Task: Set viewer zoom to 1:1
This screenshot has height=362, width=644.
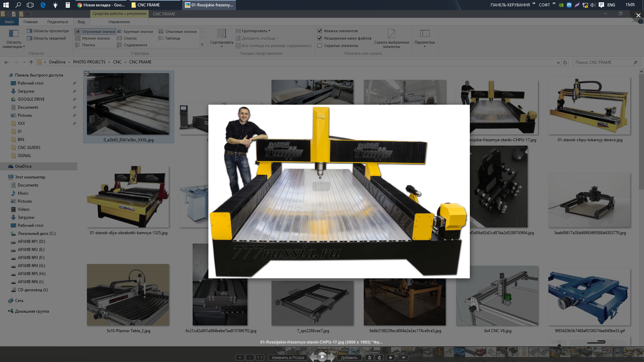Action: [x=260, y=358]
